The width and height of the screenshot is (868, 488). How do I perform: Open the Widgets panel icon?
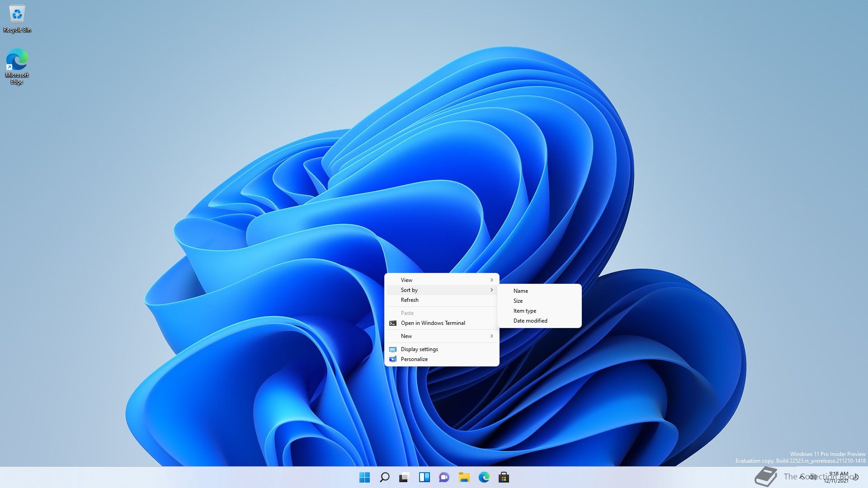click(x=425, y=477)
